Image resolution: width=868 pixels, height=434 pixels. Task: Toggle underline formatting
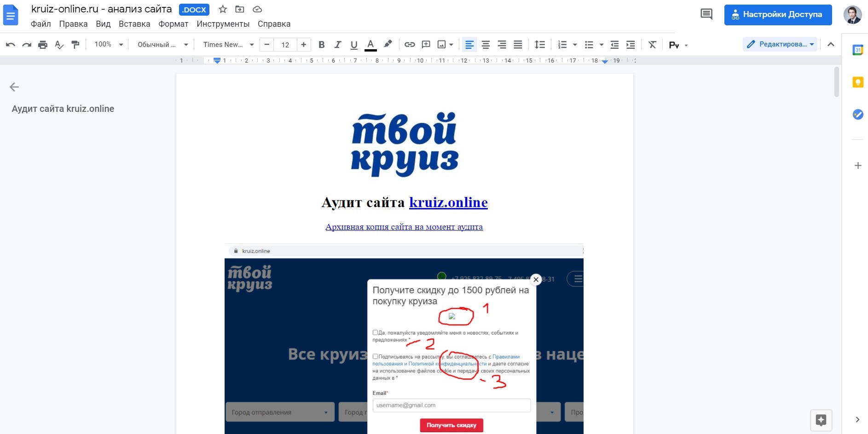click(354, 44)
